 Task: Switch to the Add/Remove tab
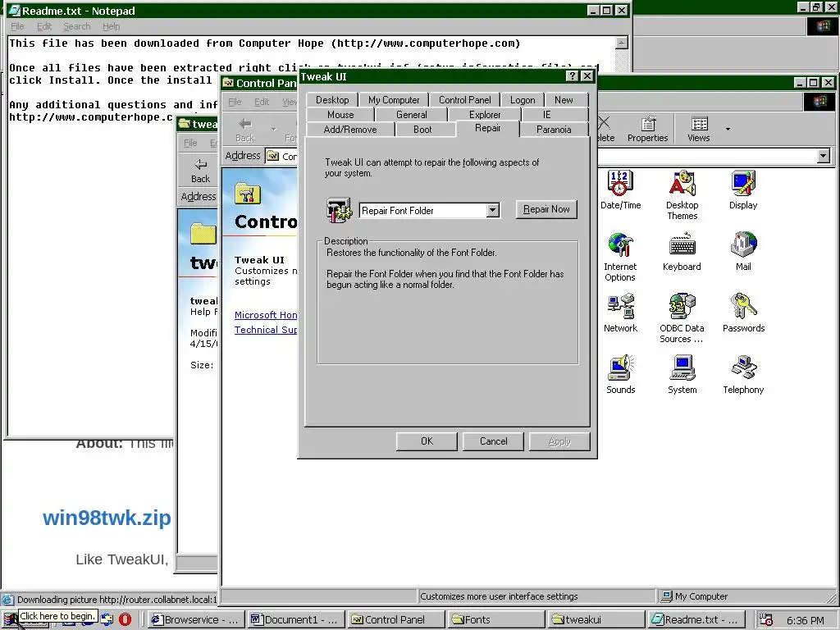[x=350, y=130]
